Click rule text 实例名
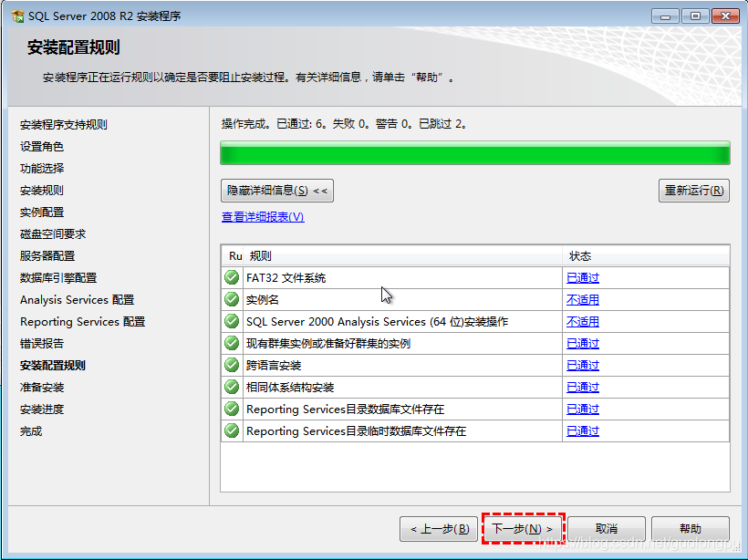Viewport: 748px width, 560px height. pos(263,299)
